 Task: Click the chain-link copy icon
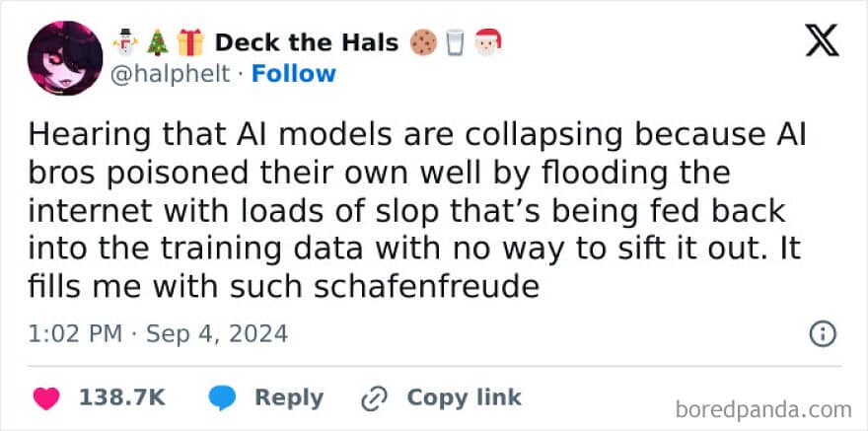coord(374,397)
